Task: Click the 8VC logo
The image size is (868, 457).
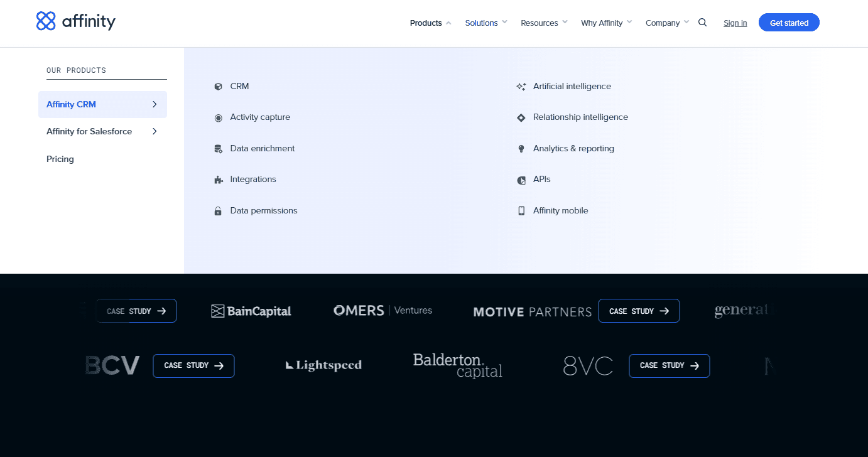Action: (x=588, y=365)
